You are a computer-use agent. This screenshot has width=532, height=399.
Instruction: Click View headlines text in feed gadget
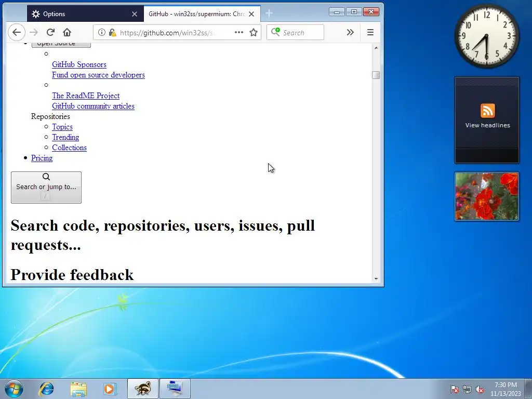click(x=487, y=125)
